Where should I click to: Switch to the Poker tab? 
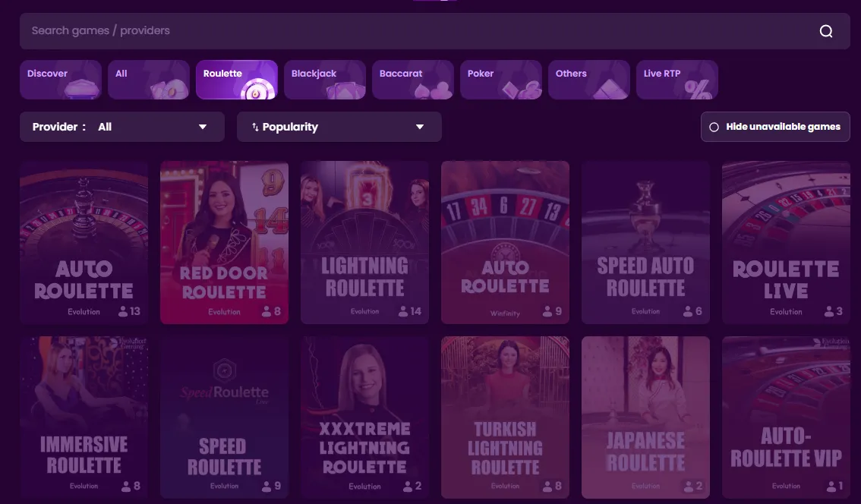click(501, 80)
